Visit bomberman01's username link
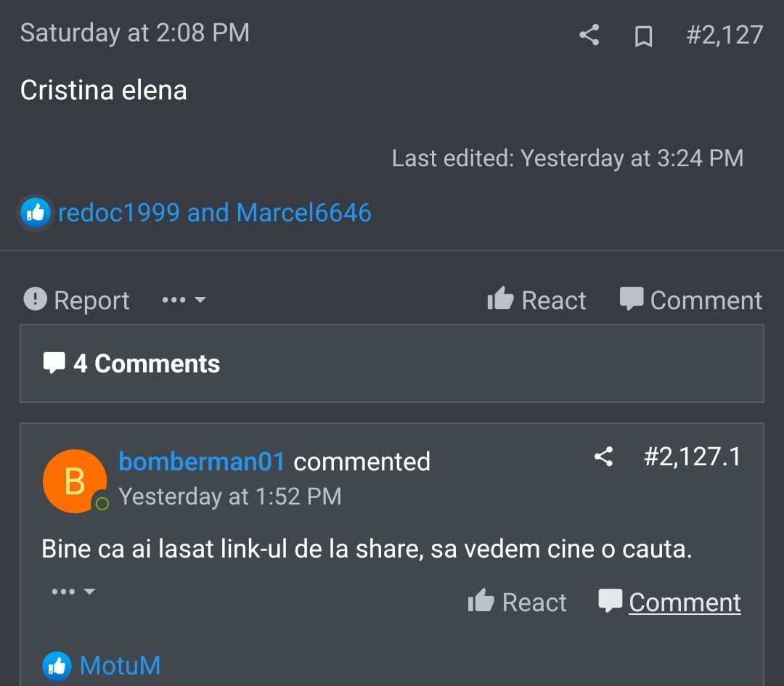784x686 pixels. [201, 461]
